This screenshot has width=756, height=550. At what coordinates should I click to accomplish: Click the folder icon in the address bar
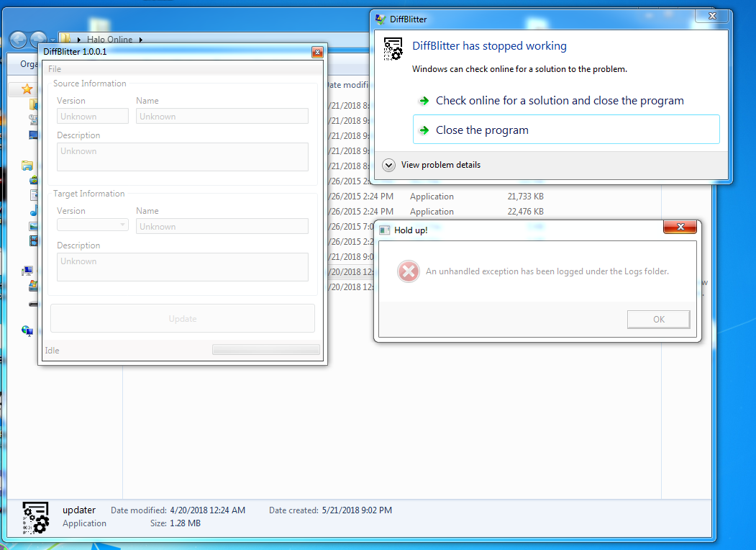point(65,38)
